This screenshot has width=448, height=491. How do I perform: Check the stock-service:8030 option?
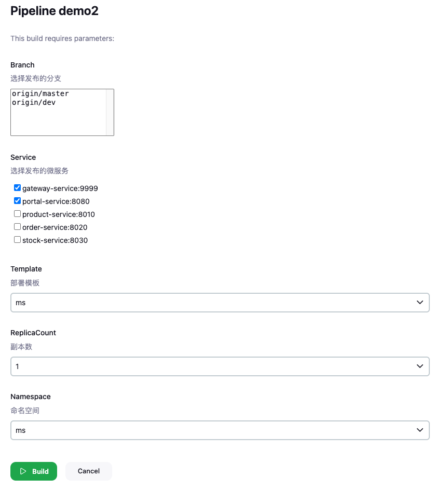coord(17,240)
